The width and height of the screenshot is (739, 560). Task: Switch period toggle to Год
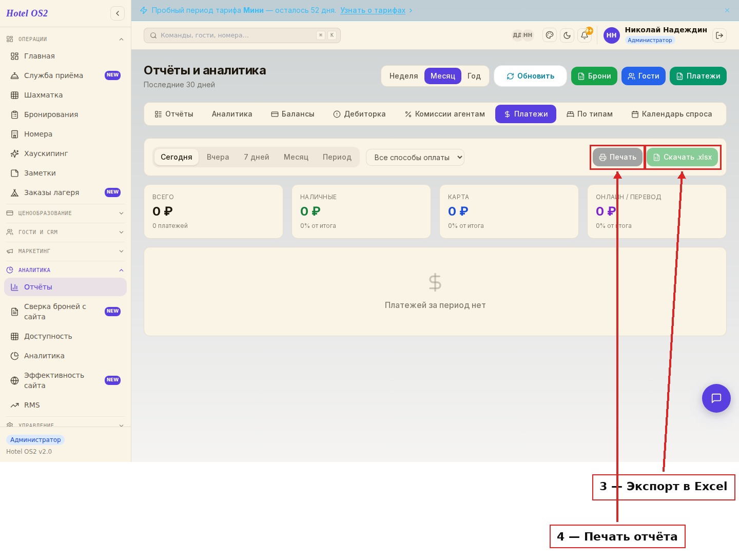474,76
